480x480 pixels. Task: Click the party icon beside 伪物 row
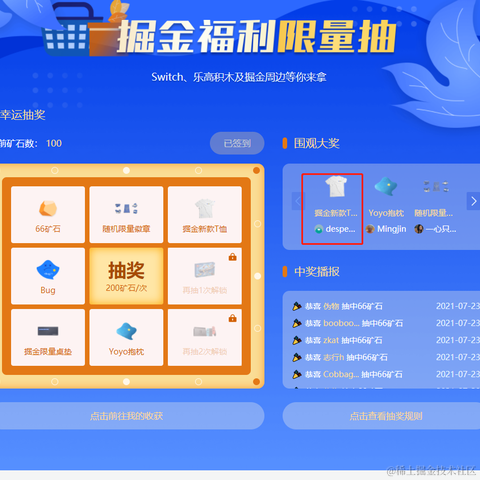click(297, 306)
